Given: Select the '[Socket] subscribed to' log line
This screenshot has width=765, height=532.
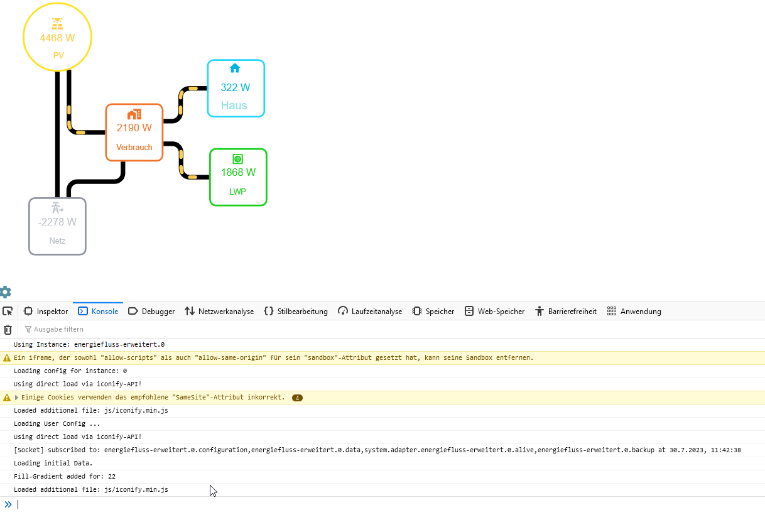Looking at the screenshot, I should tap(377, 450).
